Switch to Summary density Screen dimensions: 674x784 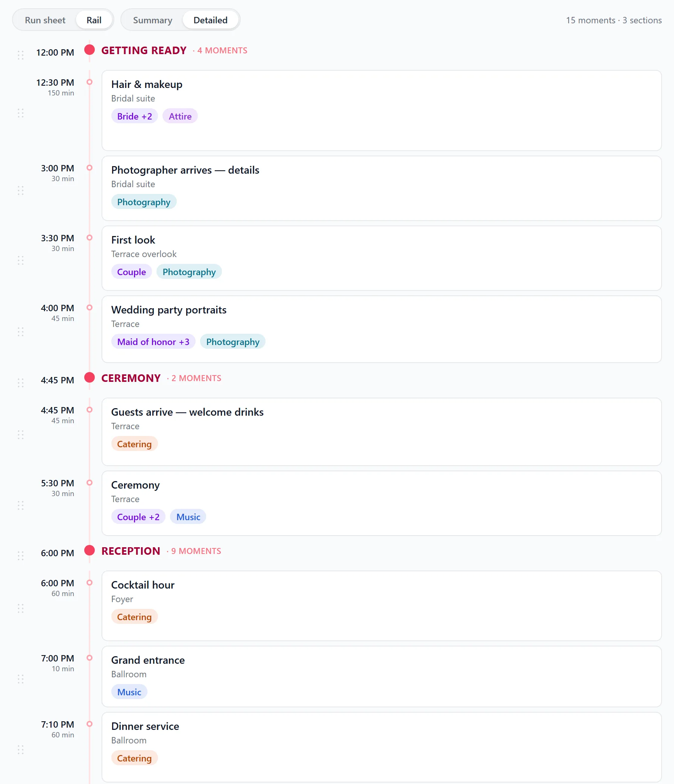pos(153,20)
